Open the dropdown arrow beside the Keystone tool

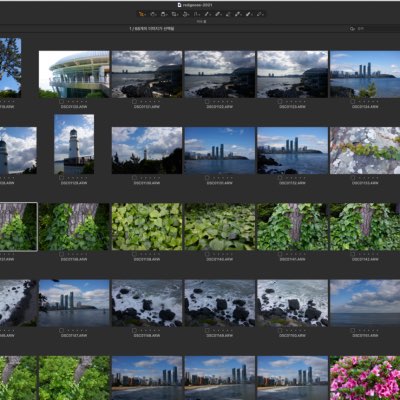click(199, 15)
